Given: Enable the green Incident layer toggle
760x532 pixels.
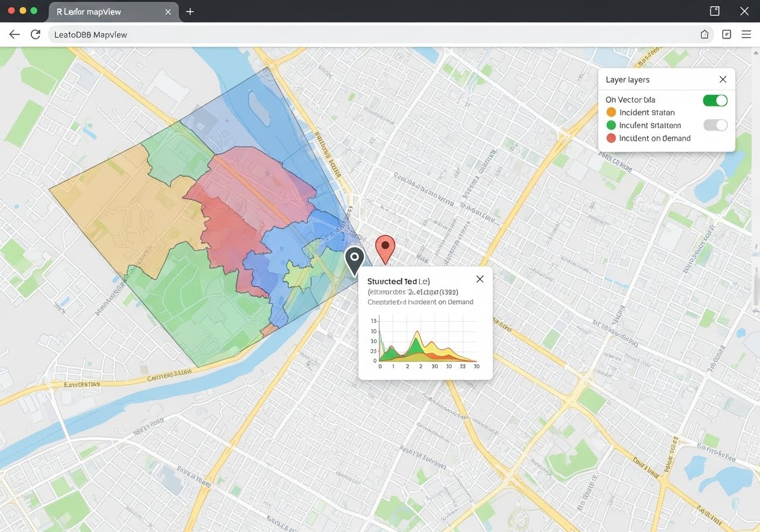Looking at the screenshot, I should (715, 125).
